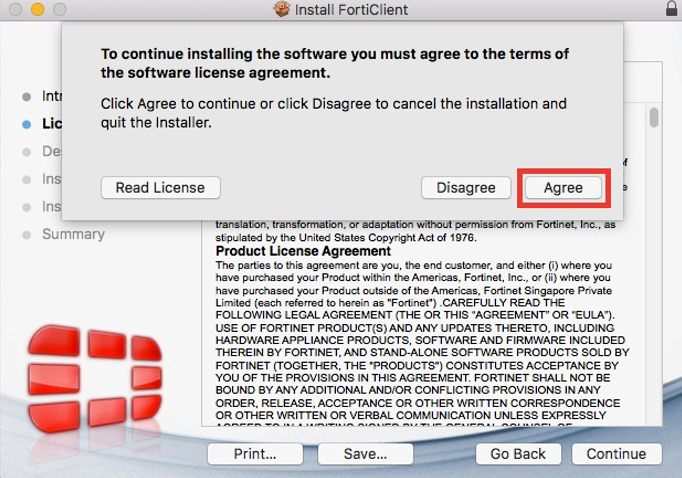Viewport: 682px width, 478px height.
Task: Save the license using Save... button
Action: [x=365, y=453]
